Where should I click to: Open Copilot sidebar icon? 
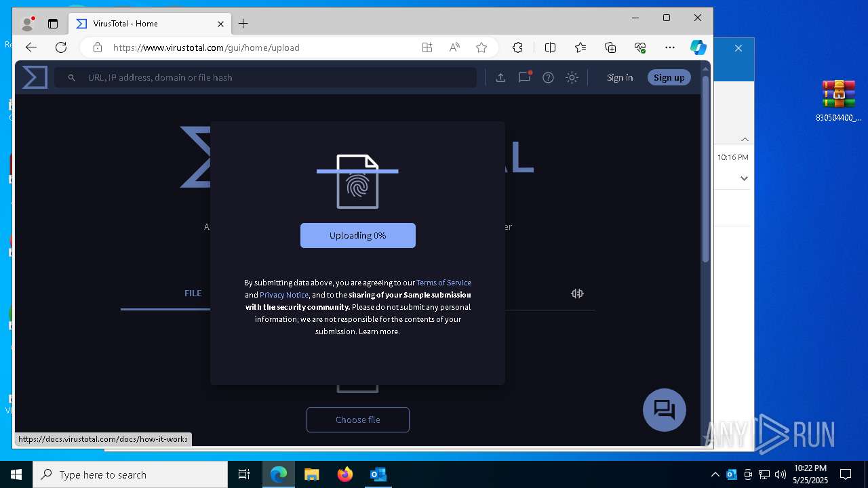[x=698, y=47]
